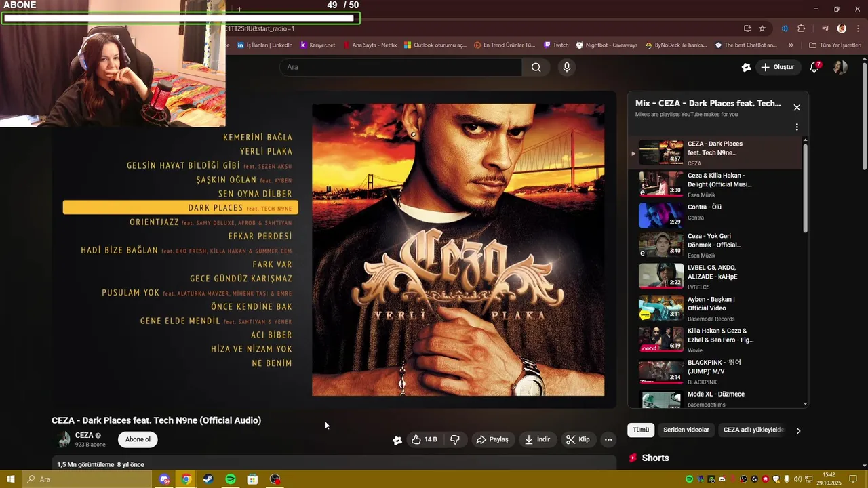The image size is (868, 488).
Task: Open Windows Start menu
Action: click(x=10, y=479)
